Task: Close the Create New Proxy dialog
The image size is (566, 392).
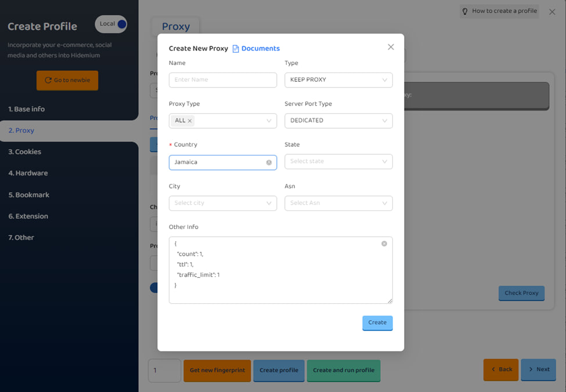Action: [x=391, y=47]
